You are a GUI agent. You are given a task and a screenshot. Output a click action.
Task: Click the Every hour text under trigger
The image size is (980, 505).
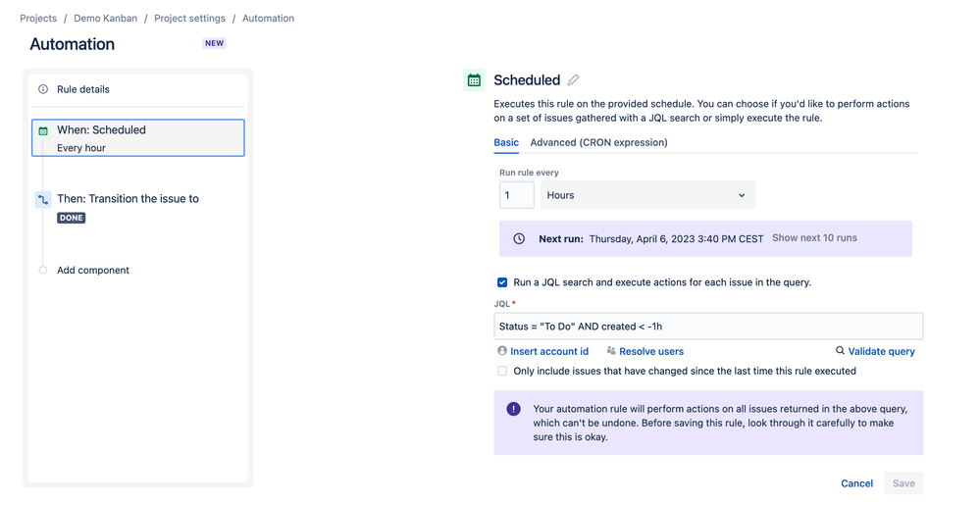coord(81,148)
